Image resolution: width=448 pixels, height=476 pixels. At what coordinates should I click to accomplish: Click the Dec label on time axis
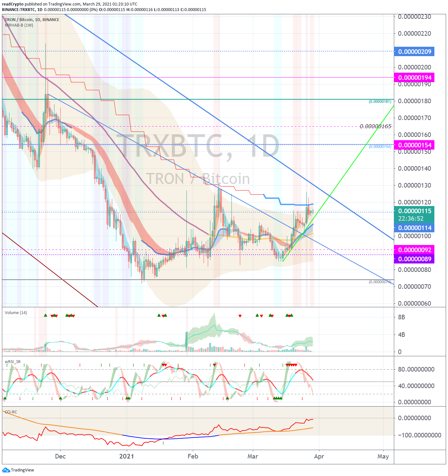pyautogui.click(x=60, y=456)
